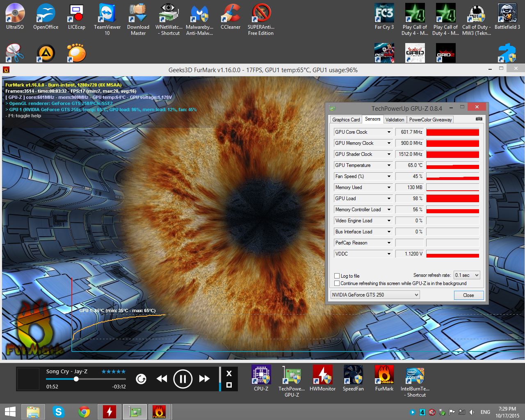The image size is (525, 420).
Task: Enable the Log to file checkbox
Action: pyautogui.click(x=337, y=276)
